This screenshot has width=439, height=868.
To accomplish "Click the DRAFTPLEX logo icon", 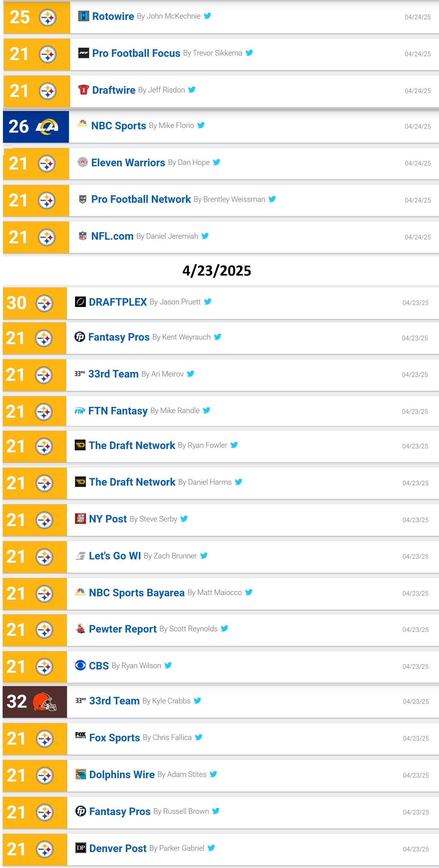I will click(81, 301).
